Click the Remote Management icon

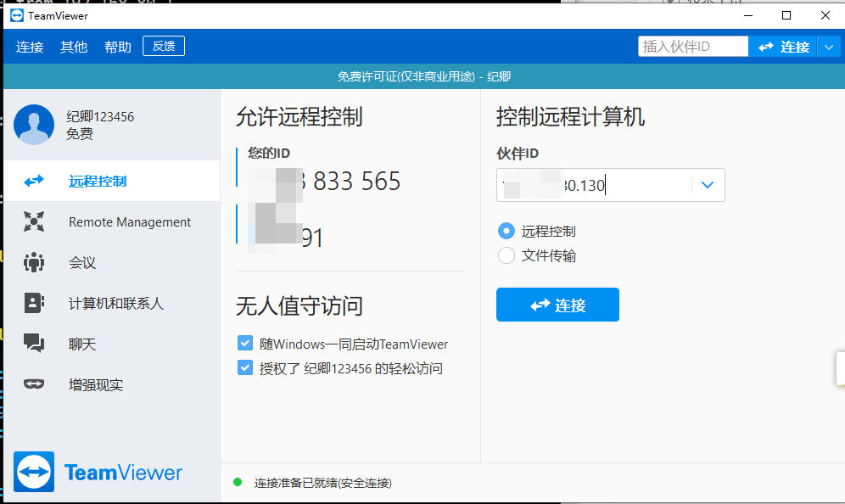[x=34, y=221]
